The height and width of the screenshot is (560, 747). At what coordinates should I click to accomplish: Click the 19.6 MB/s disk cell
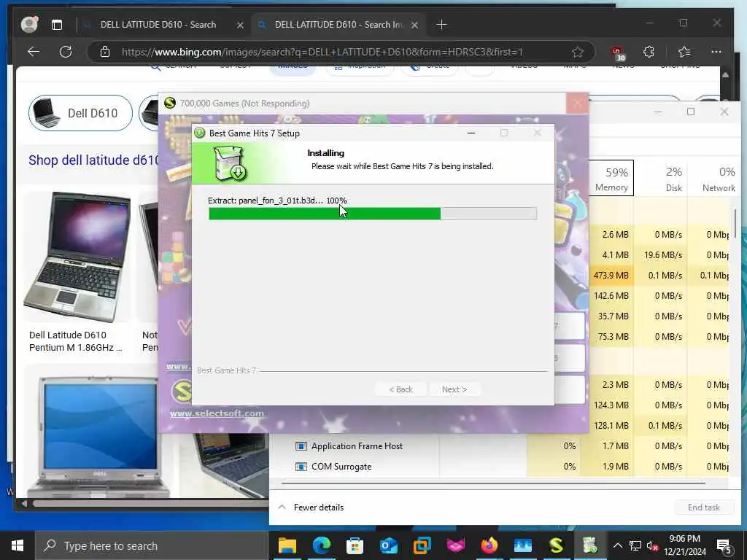(660, 254)
